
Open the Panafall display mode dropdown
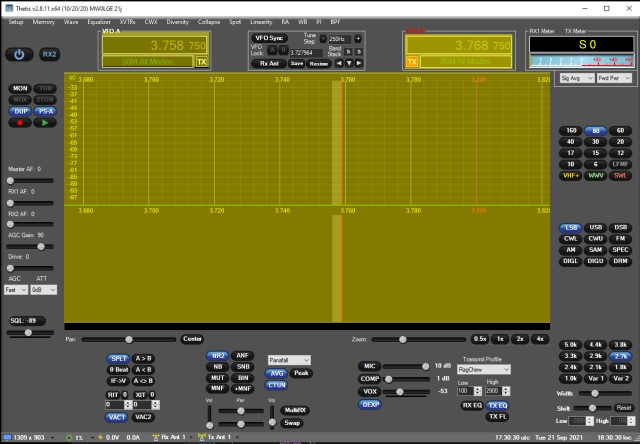[289, 360]
